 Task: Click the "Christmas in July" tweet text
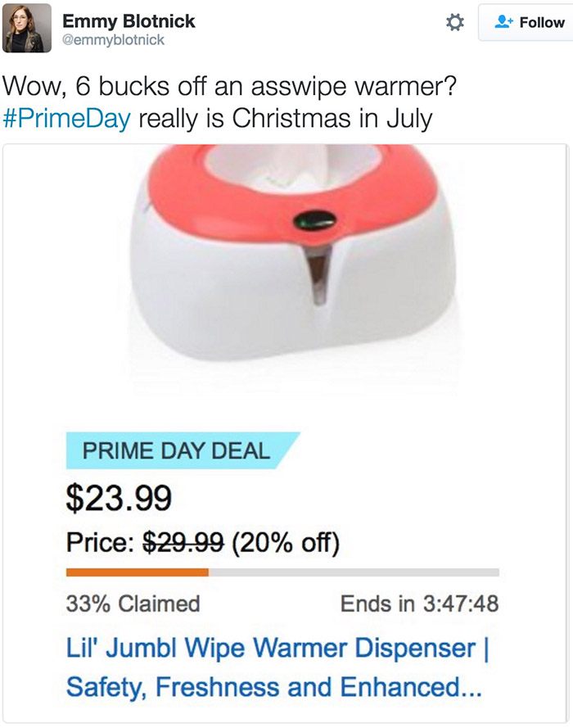331,119
